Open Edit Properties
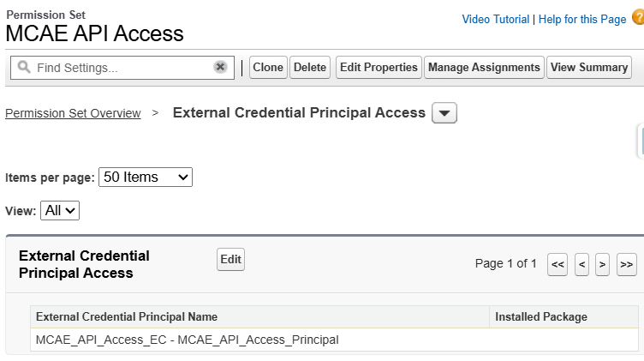The width and height of the screenshot is (644, 361). click(379, 67)
